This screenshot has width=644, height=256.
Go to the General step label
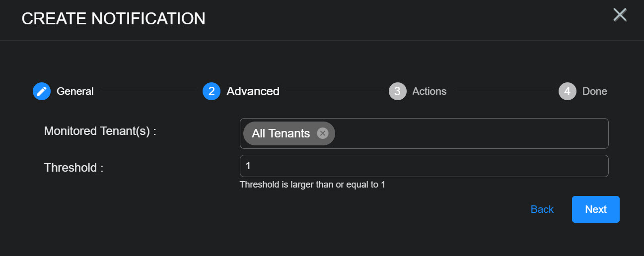pos(75,91)
